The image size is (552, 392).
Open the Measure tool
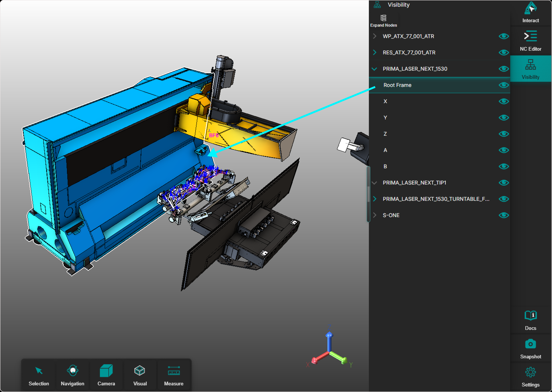click(174, 375)
